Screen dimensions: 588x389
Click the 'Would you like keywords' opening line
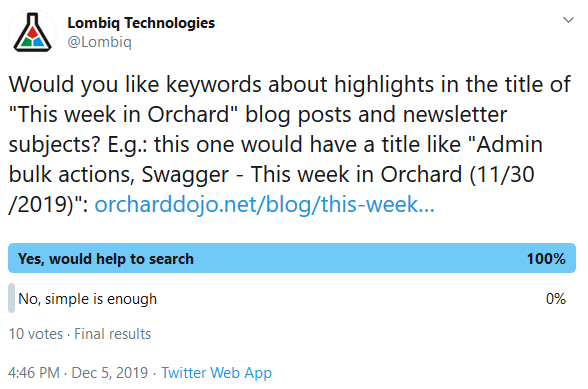point(135,84)
